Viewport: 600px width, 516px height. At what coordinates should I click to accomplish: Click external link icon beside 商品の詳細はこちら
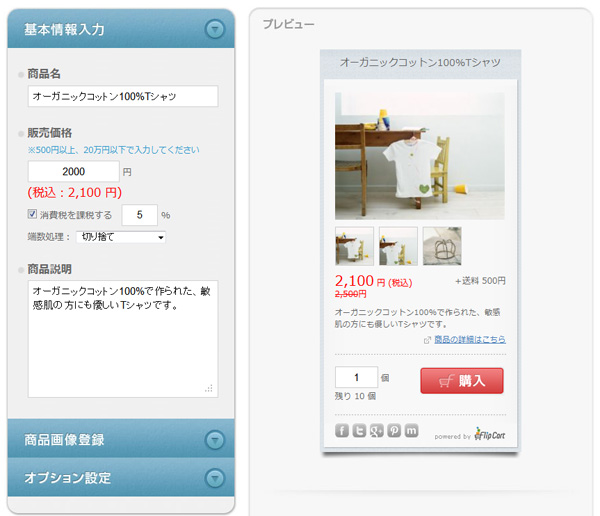(427, 340)
